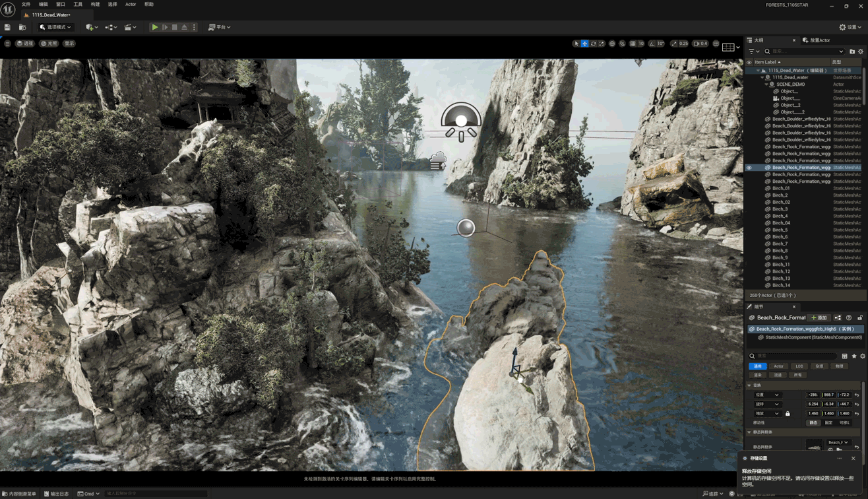Viewport: 868px width, 499px height.
Task: Open the 平台 (Platforms) dropdown
Action: point(220,27)
